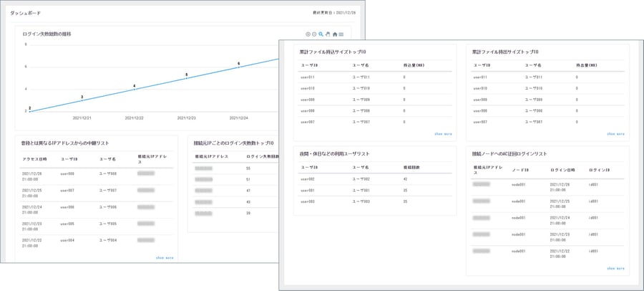
Task: Click the ノードID column header
Action: coord(520,170)
